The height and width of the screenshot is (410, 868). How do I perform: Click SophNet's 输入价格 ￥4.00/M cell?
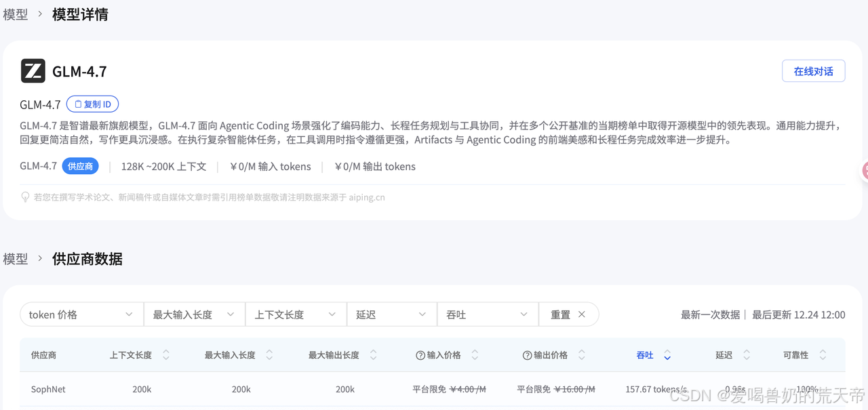(x=449, y=389)
